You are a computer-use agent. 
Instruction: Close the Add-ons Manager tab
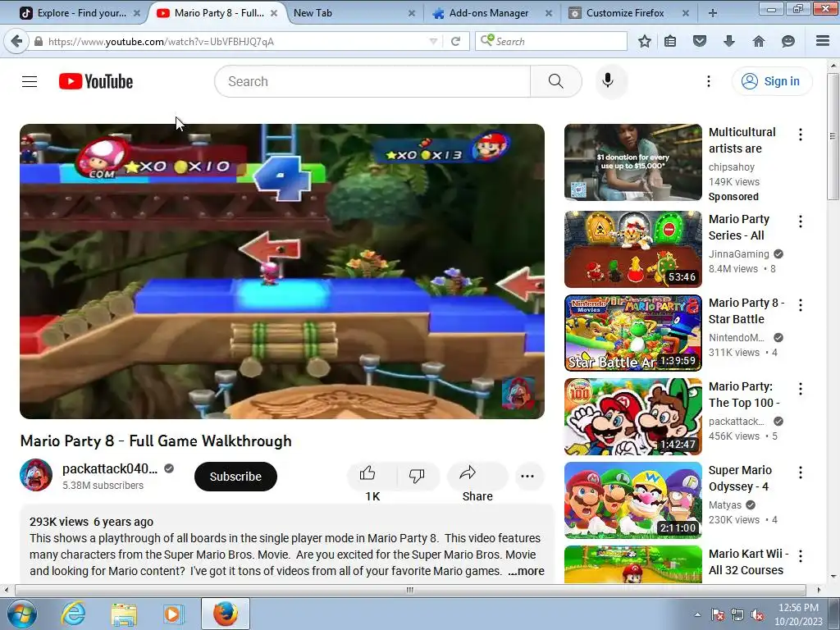[x=549, y=13]
